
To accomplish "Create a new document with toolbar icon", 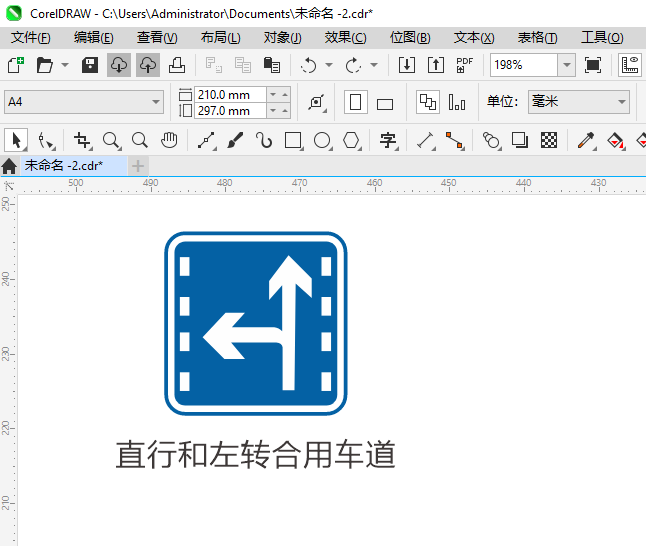I will pyautogui.click(x=16, y=65).
